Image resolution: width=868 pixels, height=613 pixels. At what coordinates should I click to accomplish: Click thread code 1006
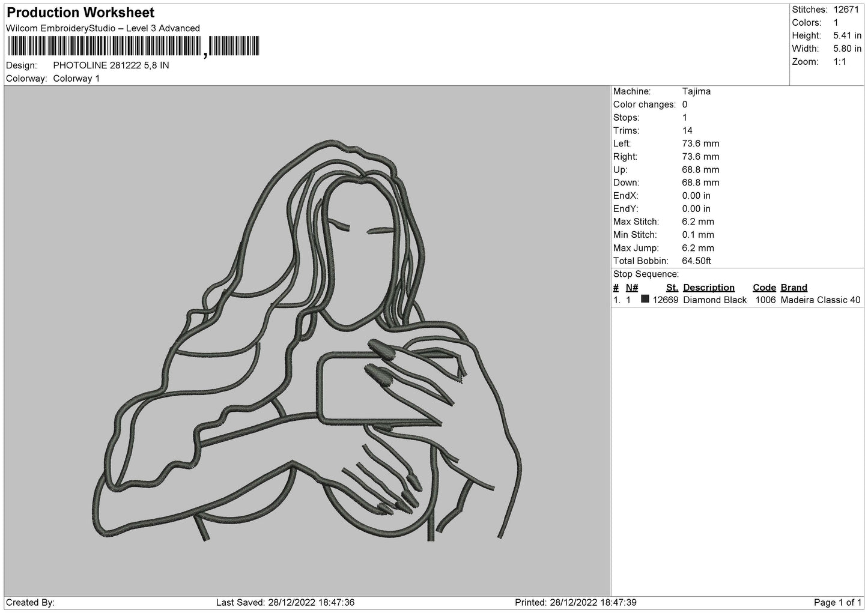(765, 300)
